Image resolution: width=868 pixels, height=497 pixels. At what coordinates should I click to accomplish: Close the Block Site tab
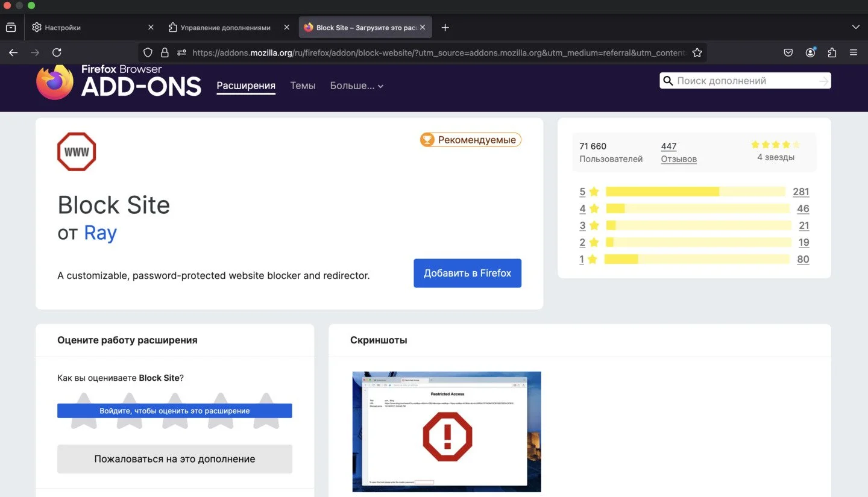423,27
